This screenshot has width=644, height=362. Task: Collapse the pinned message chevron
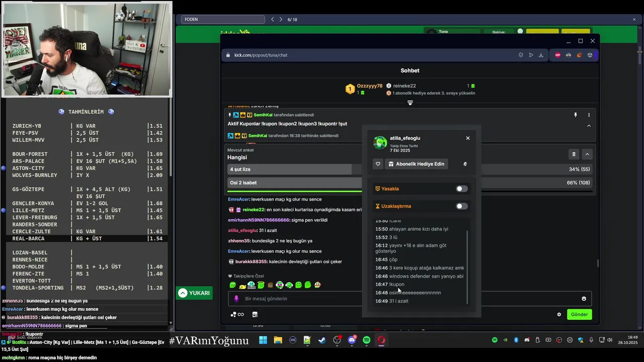coord(589,126)
